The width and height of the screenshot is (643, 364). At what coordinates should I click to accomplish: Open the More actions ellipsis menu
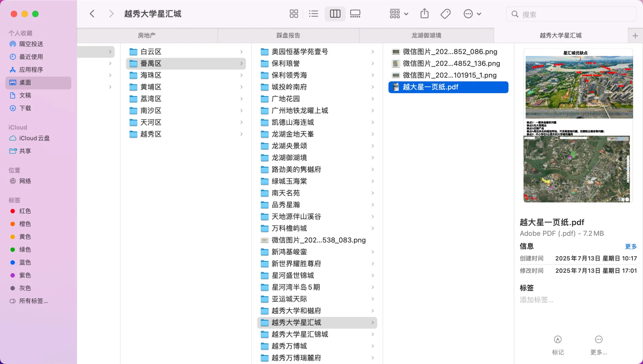click(472, 14)
